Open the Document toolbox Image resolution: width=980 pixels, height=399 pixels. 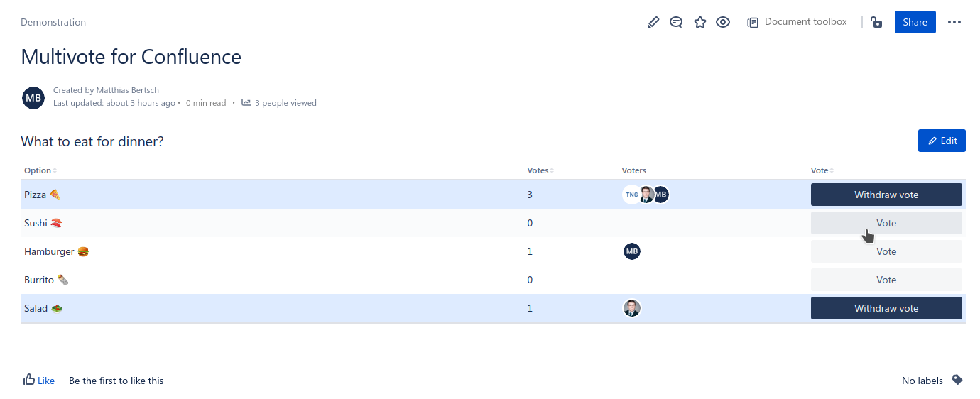[x=797, y=22]
